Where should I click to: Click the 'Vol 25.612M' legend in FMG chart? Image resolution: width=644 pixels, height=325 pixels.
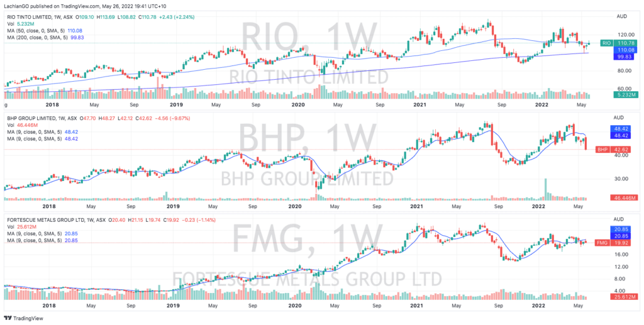tap(23, 226)
